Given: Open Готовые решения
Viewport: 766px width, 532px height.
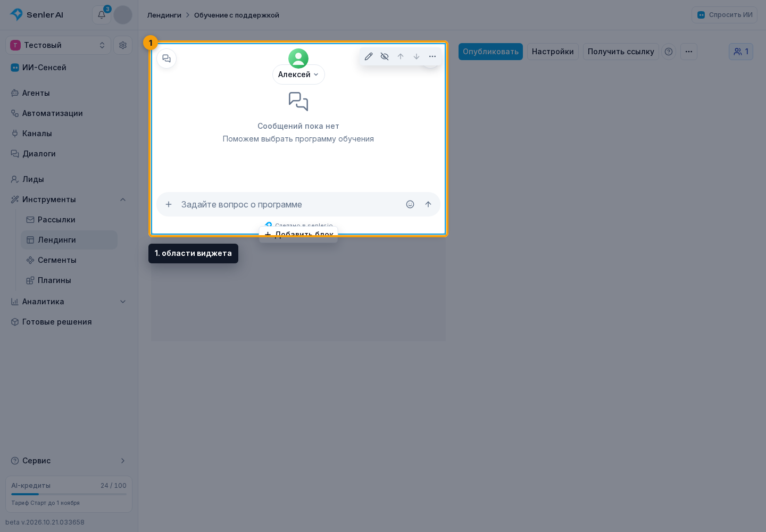Looking at the screenshot, I should (69, 322).
